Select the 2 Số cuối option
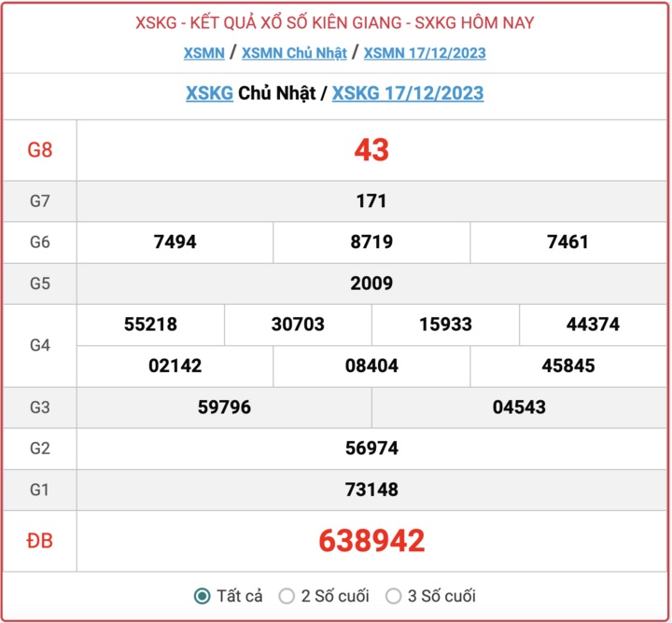The width and height of the screenshot is (672, 623). [x=287, y=596]
